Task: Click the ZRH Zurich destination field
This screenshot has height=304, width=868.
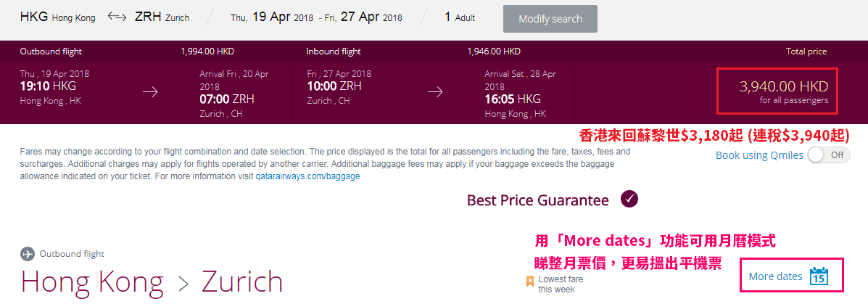Action: [x=162, y=17]
